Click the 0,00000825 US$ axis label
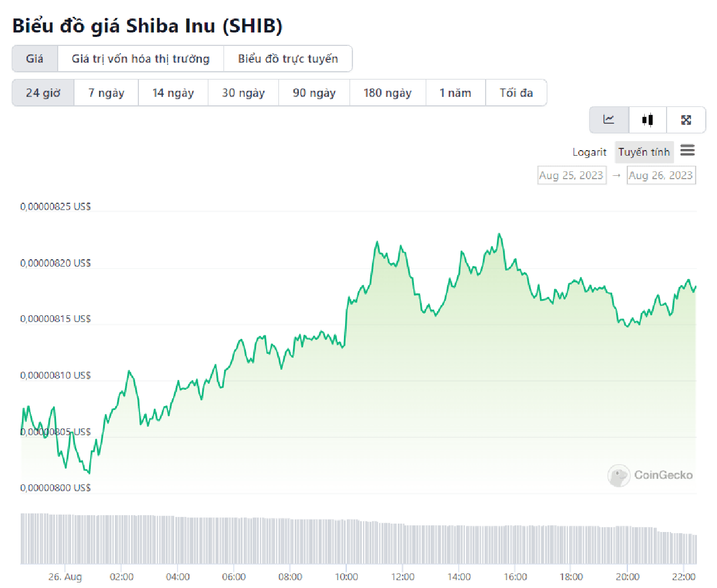This screenshot has width=717, height=588. [55, 207]
